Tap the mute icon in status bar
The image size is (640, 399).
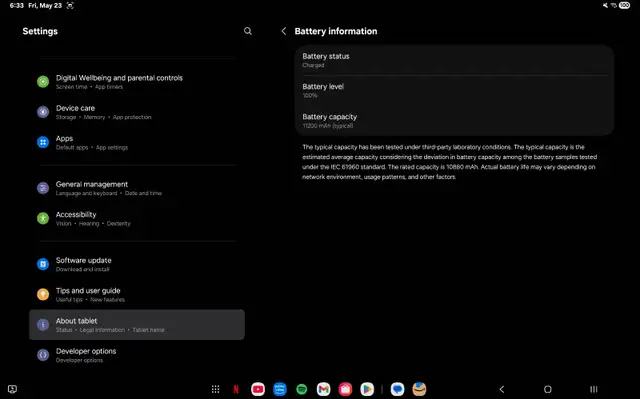point(605,5)
